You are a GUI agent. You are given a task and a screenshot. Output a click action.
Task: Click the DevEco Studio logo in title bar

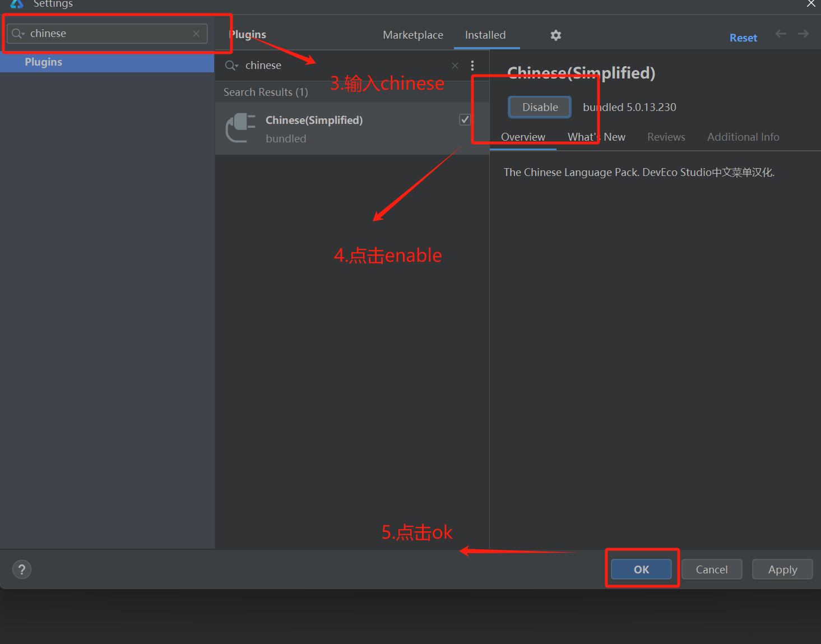[16, 4]
